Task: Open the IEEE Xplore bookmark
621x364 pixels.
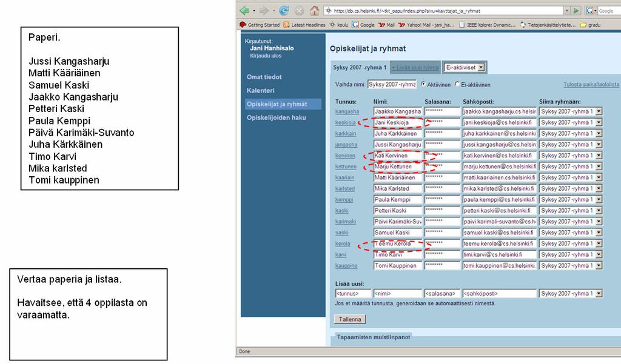Action: click(488, 25)
